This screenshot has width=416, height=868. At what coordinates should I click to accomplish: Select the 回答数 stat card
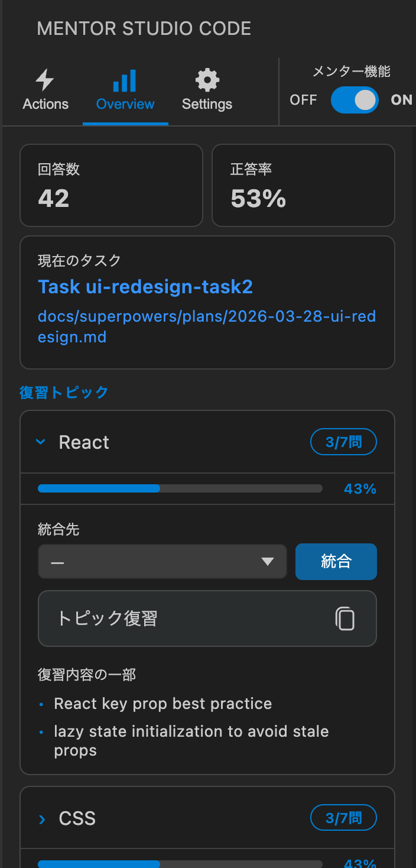111,185
